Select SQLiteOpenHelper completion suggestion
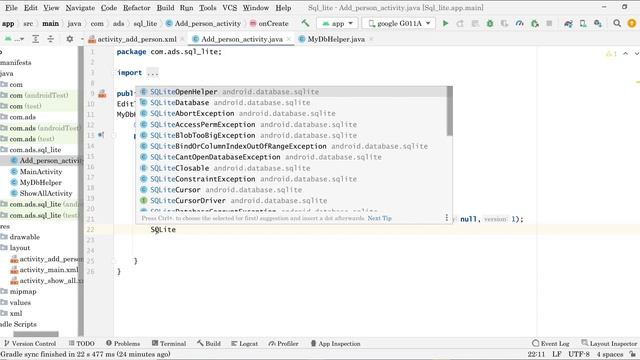 pyautogui.click(x=291, y=91)
